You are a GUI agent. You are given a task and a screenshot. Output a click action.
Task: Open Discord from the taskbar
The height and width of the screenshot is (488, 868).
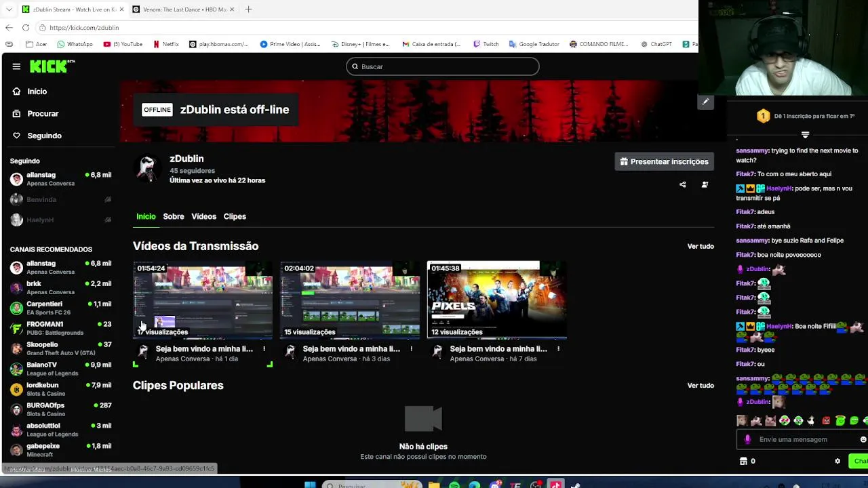(x=495, y=484)
